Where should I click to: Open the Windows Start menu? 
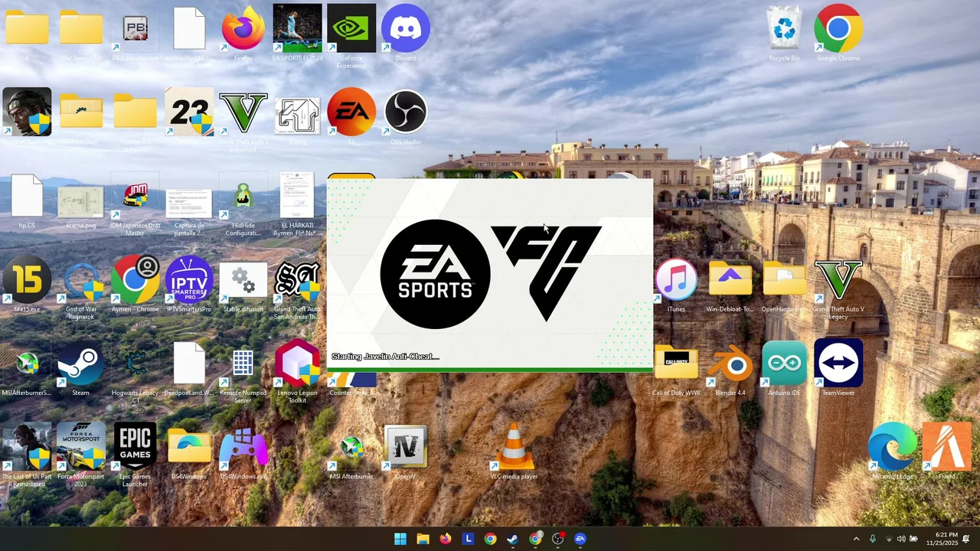pos(400,539)
